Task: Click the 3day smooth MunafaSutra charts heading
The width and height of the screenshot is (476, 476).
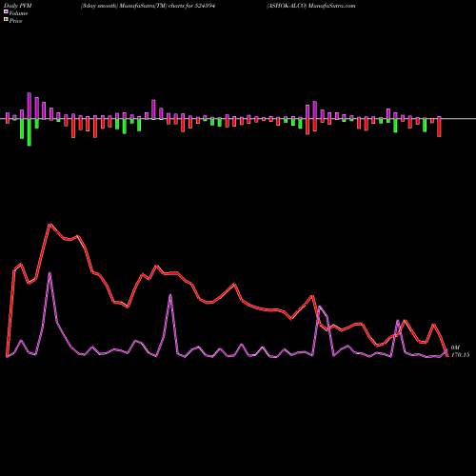Action: (148, 6)
